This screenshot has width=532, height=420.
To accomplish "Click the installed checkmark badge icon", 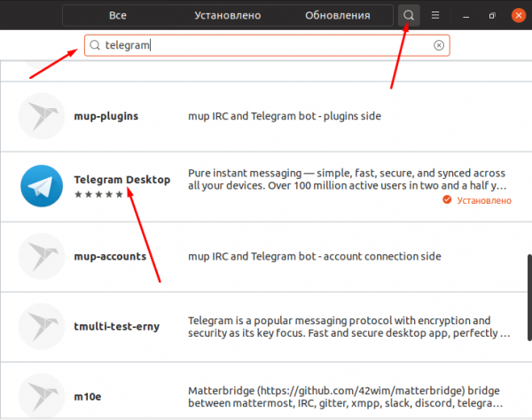I will pyautogui.click(x=447, y=199).
